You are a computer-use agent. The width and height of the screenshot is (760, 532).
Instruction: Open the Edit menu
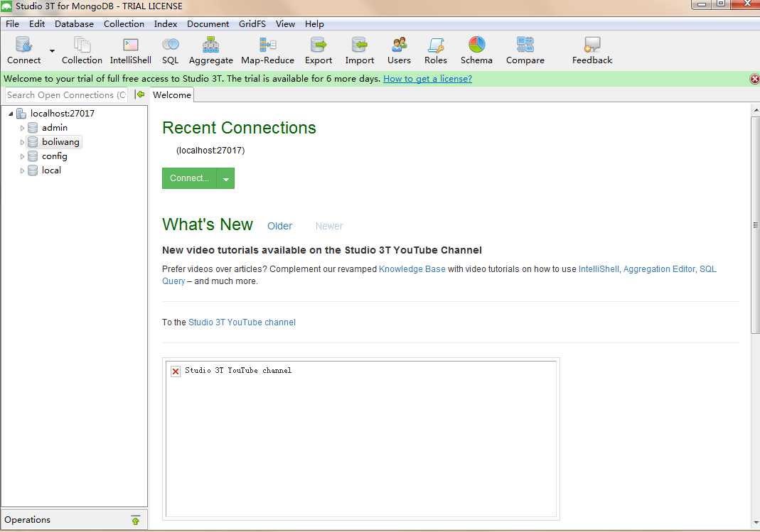tap(37, 23)
